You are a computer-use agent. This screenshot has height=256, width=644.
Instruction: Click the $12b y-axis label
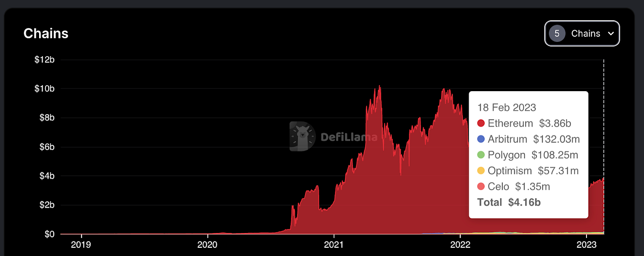pos(44,59)
